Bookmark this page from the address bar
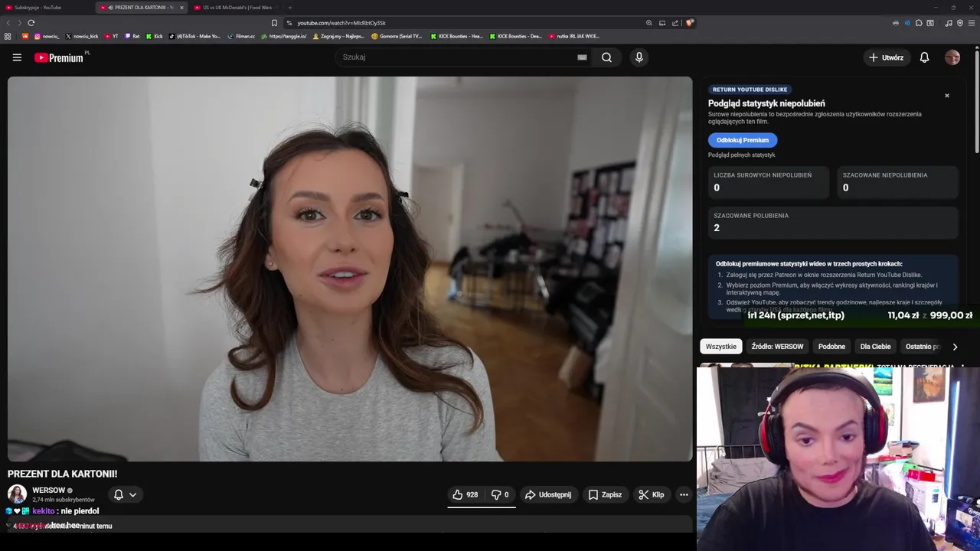This screenshot has height=551, width=980. (x=274, y=23)
